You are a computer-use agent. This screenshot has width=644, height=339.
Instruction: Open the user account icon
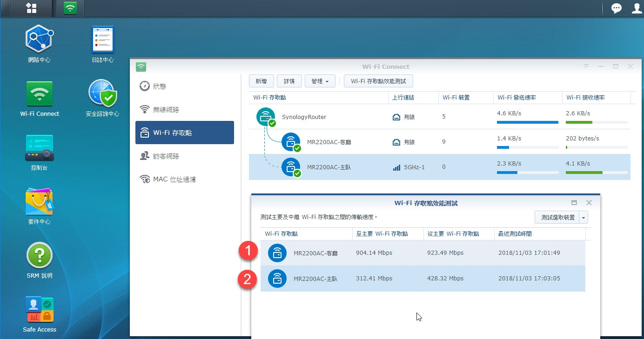(637, 8)
